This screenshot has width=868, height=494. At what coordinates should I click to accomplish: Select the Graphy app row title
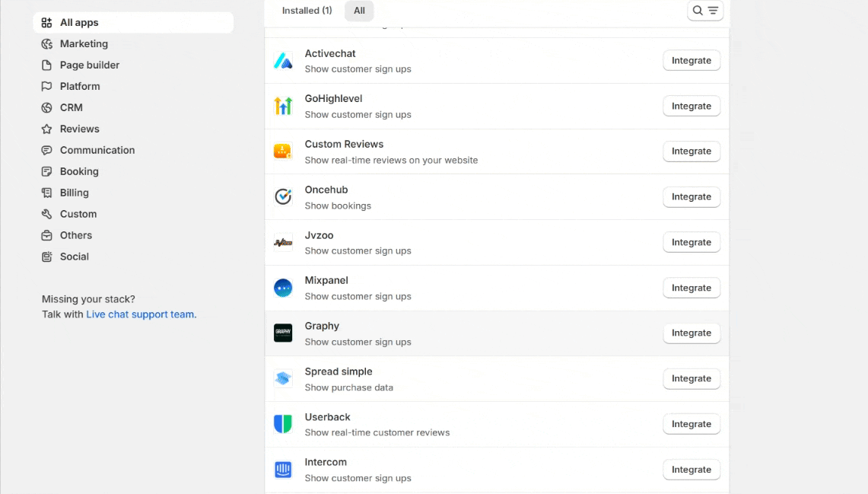(x=322, y=326)
